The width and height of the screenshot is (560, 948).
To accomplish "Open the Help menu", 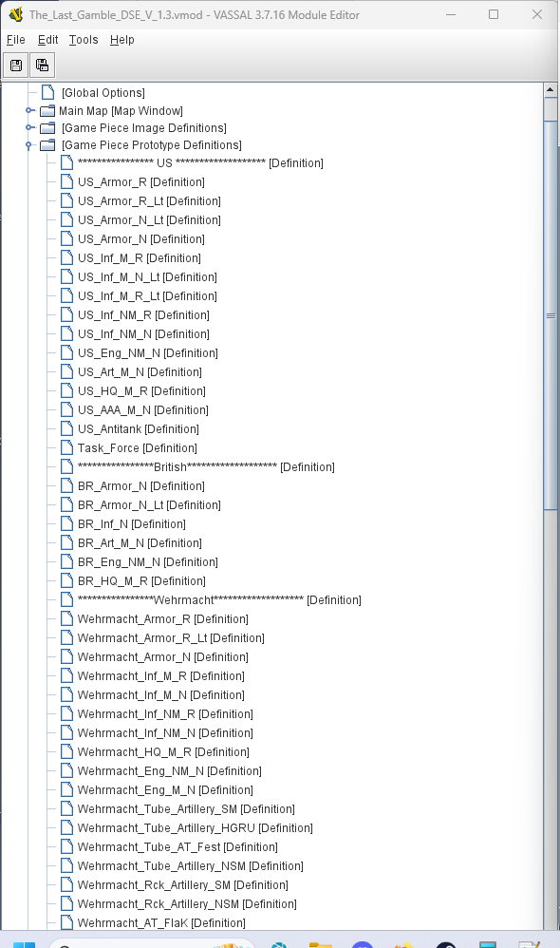I will pyautogui.click(x=122, y=40).
